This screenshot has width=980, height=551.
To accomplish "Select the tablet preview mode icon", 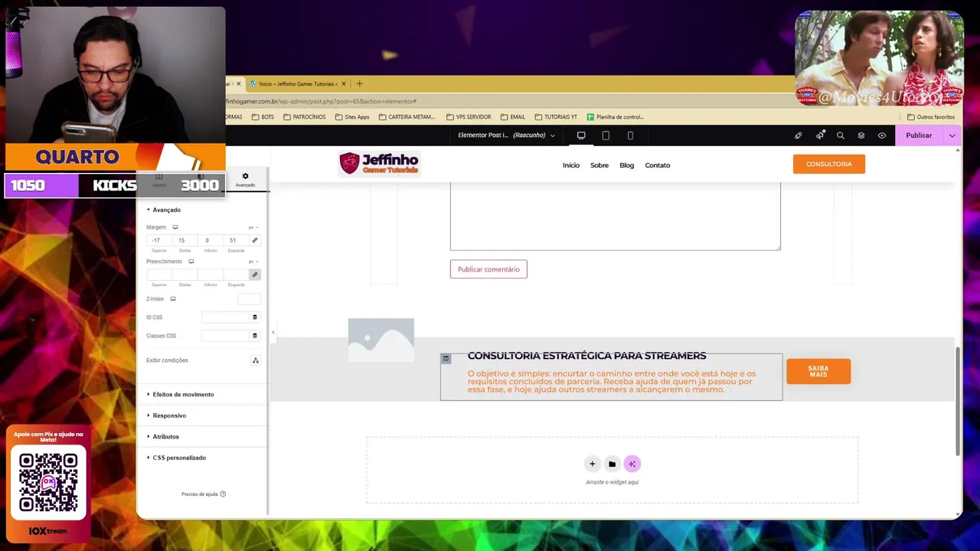I will (606, 135).
